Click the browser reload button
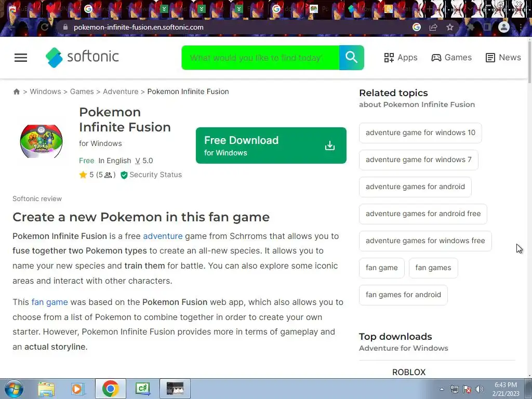The width and height of the screenshot is (532, 399). [45, 27]
